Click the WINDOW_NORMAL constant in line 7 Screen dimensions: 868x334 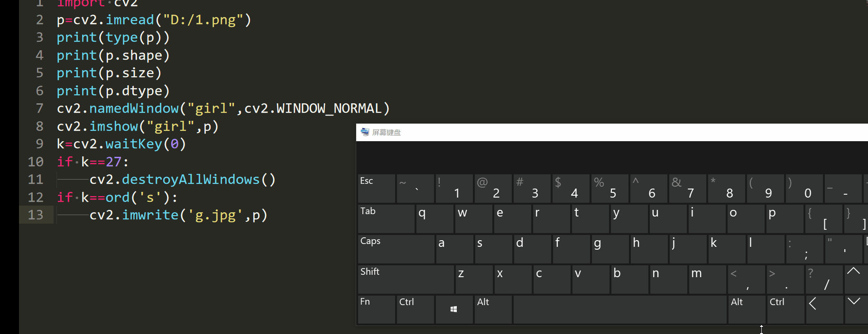(329, 108)
